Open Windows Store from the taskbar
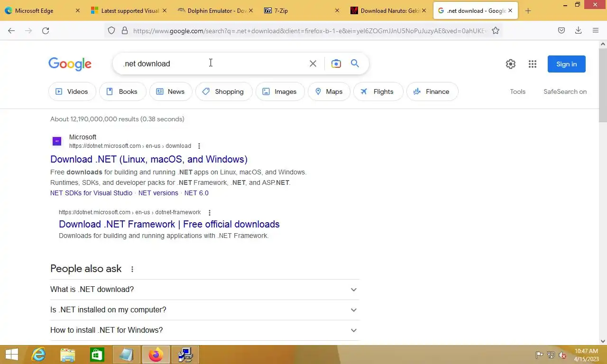The image size is (607, 364). (x=97, y=355)
